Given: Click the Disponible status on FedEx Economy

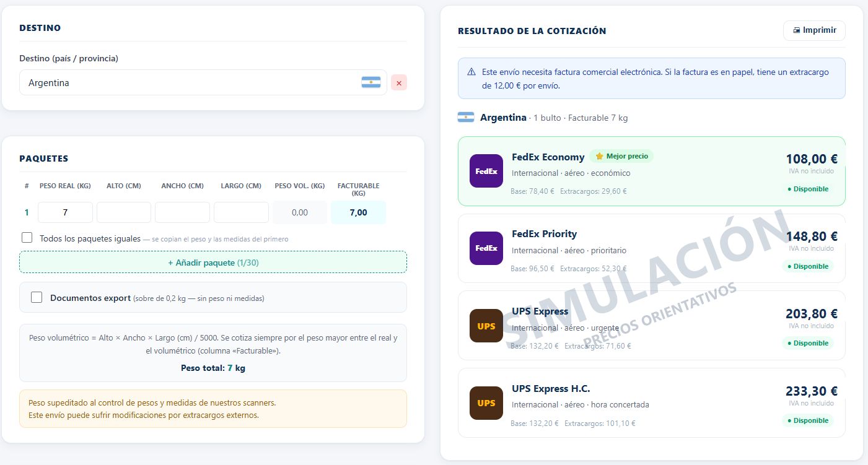Looking at the screenshot, I should click(808, 189).
